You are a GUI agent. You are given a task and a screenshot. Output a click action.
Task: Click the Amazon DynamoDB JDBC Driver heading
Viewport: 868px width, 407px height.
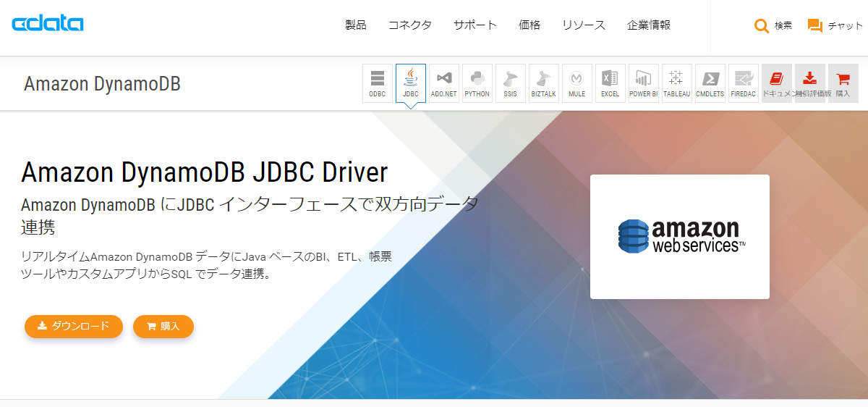[205, 172]
